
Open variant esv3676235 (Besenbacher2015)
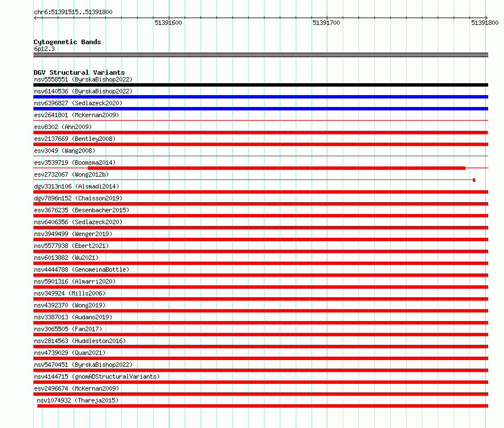(82, 210)
